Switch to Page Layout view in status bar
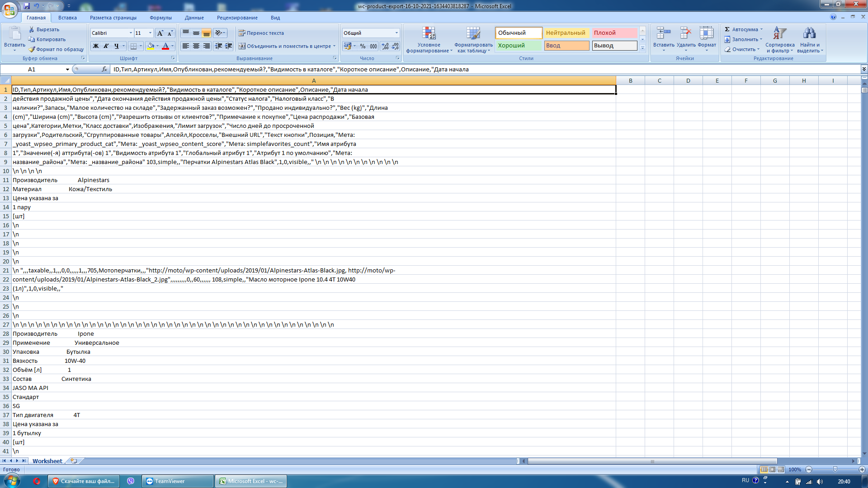Screen dimensions: 868x488 coord(772,469)
